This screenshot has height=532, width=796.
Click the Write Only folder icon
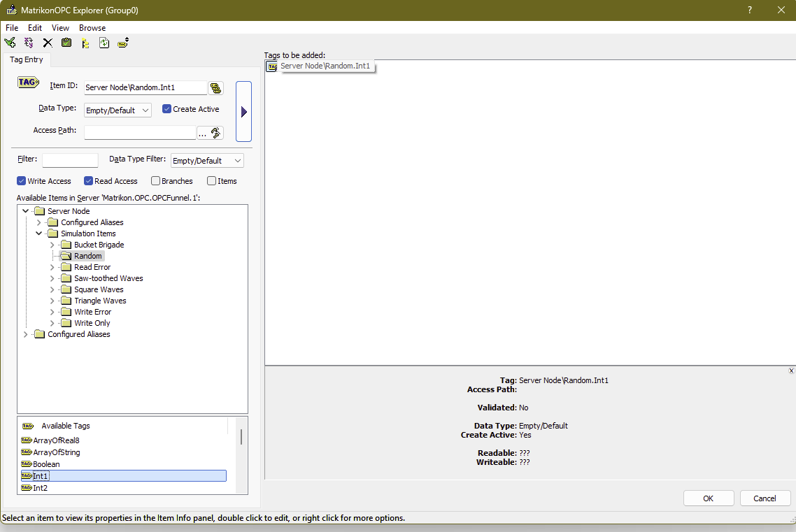[x=66, y=323]
